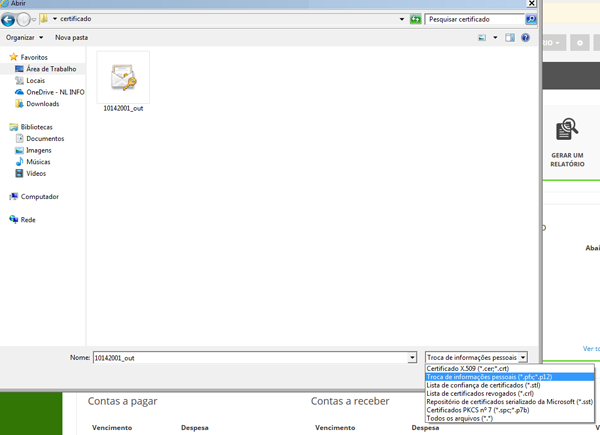Click the Back navigation arrow
The width and height of the screenshot is (600, 435).
tap(8, 19)
